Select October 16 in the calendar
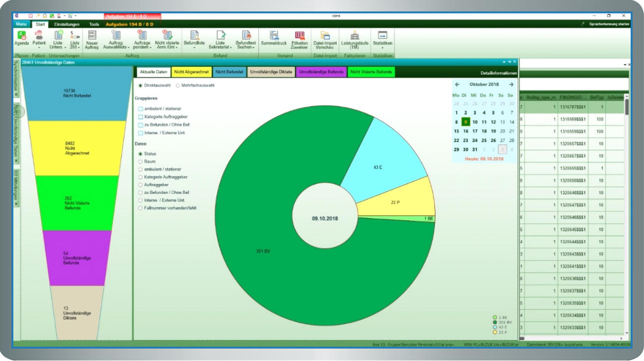 click(466, 131)
